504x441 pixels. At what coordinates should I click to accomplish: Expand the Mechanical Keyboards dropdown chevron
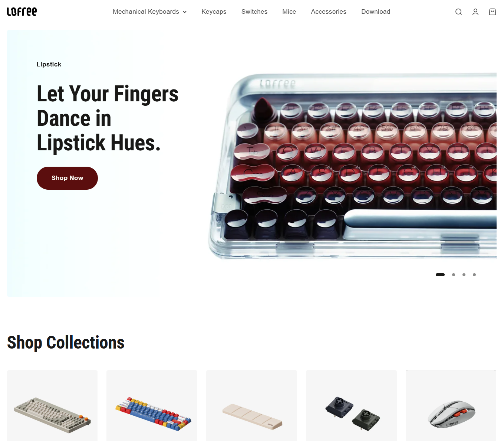pos(185,12)
